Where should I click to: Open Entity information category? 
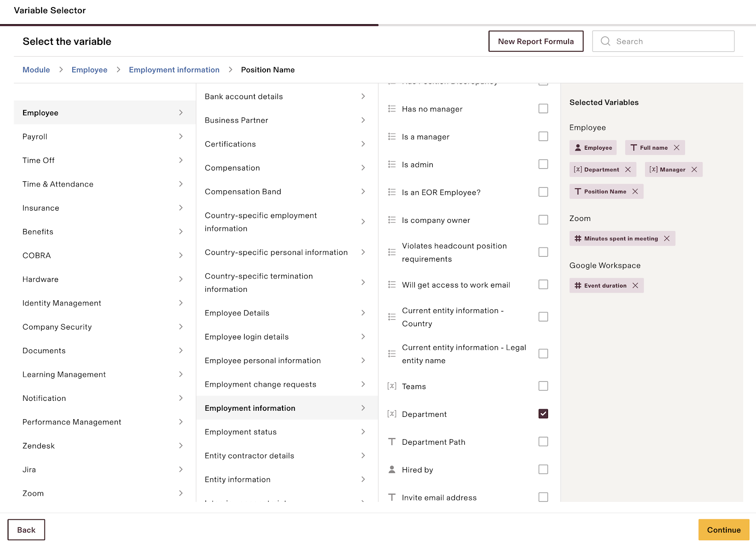287,479
